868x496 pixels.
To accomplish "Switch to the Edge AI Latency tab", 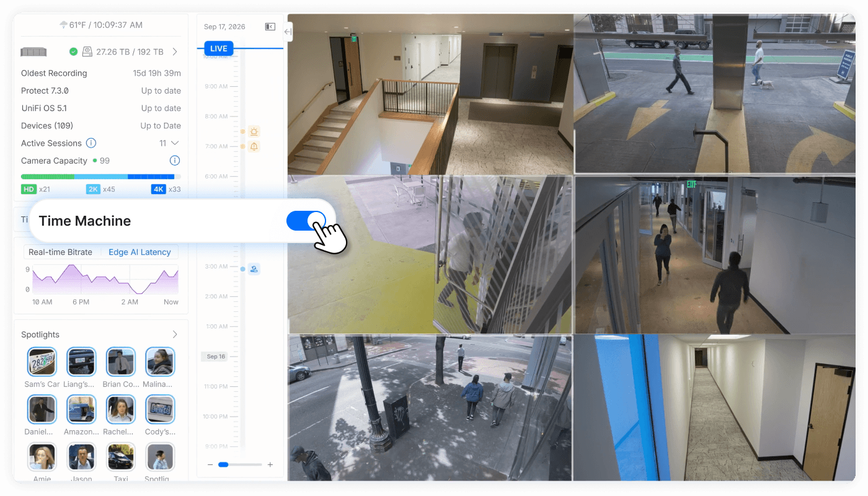I will tap(139, 252).
